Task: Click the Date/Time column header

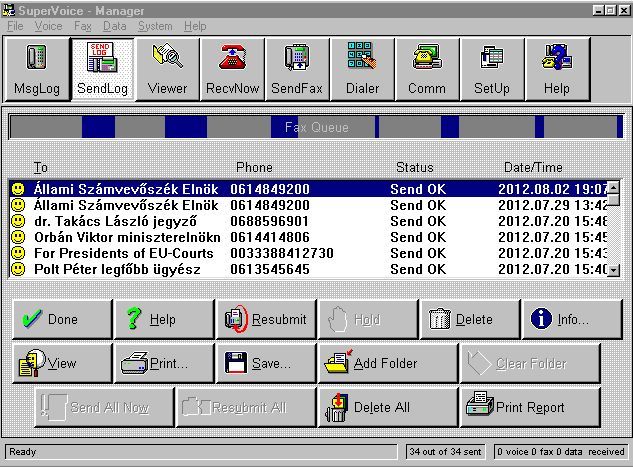Action: 533,167
